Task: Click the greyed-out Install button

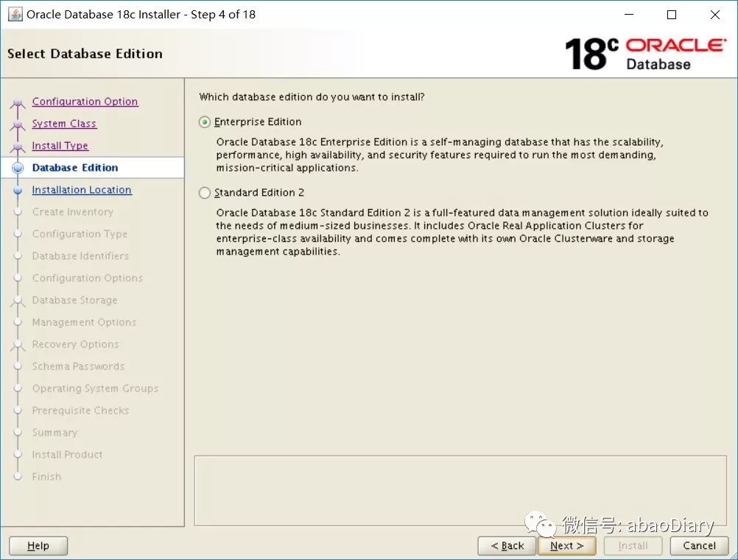Action: 633,546
